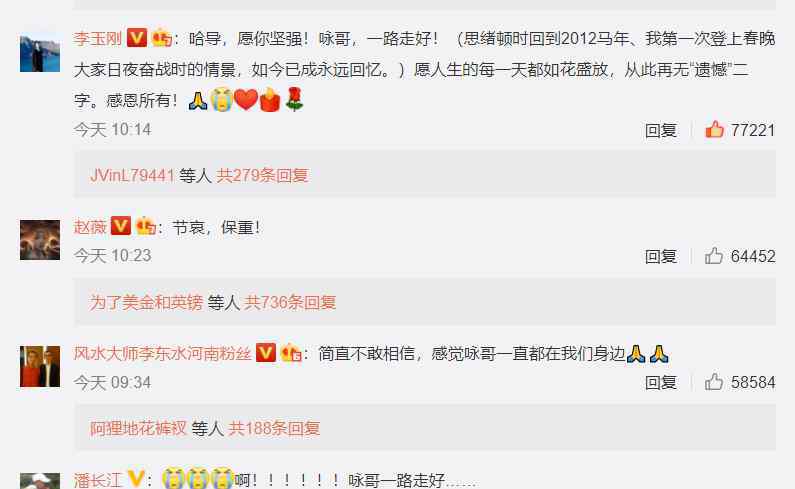
Task: Like 赵薇's comment using thumbs-up icon
Action: [x=714, y=256]
